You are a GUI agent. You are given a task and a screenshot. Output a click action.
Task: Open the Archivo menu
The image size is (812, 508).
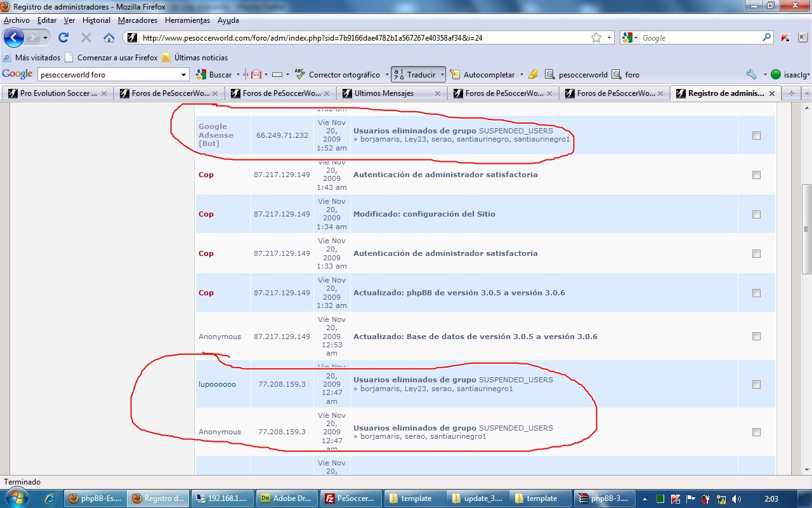tap(16, 20)
